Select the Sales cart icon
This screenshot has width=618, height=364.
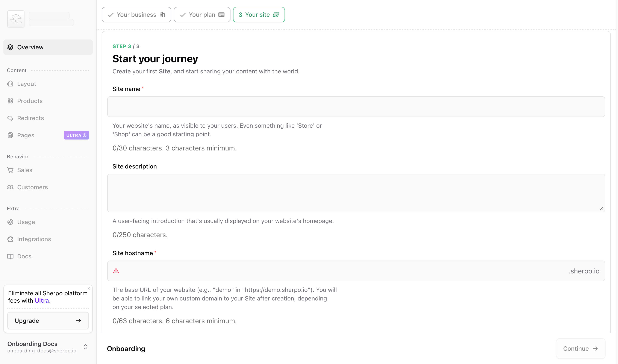10,170
